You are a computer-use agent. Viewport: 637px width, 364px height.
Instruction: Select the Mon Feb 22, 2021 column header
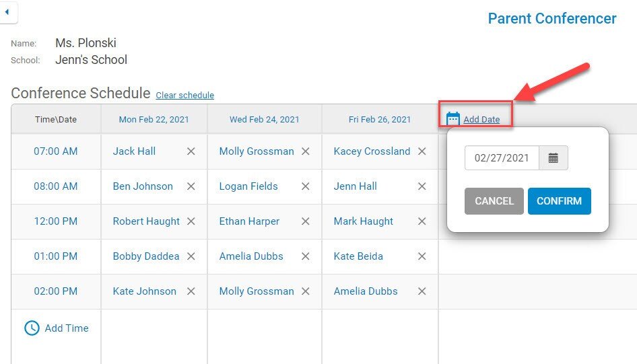154,119
